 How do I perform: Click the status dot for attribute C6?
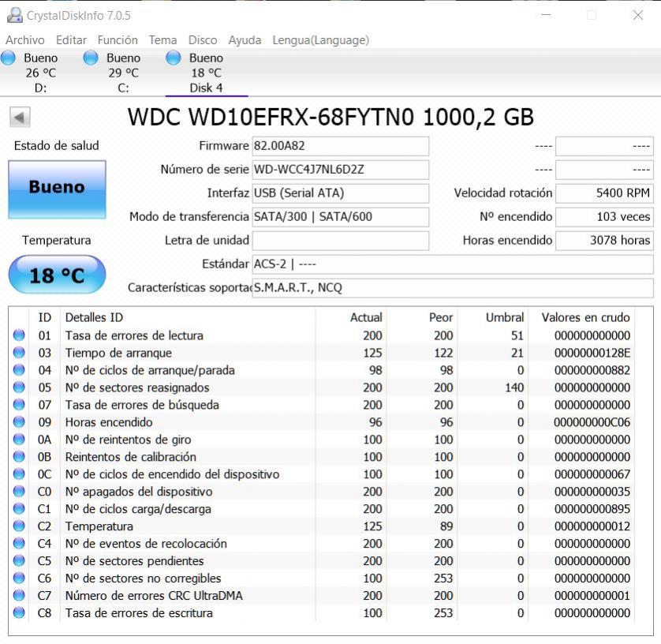19,578
